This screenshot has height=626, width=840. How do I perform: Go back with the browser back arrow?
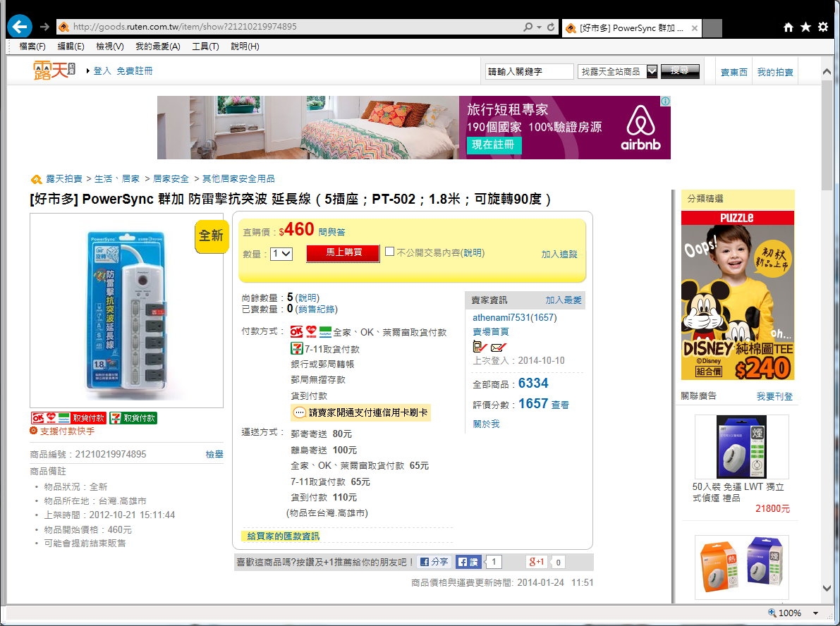[x=19, y=26]
